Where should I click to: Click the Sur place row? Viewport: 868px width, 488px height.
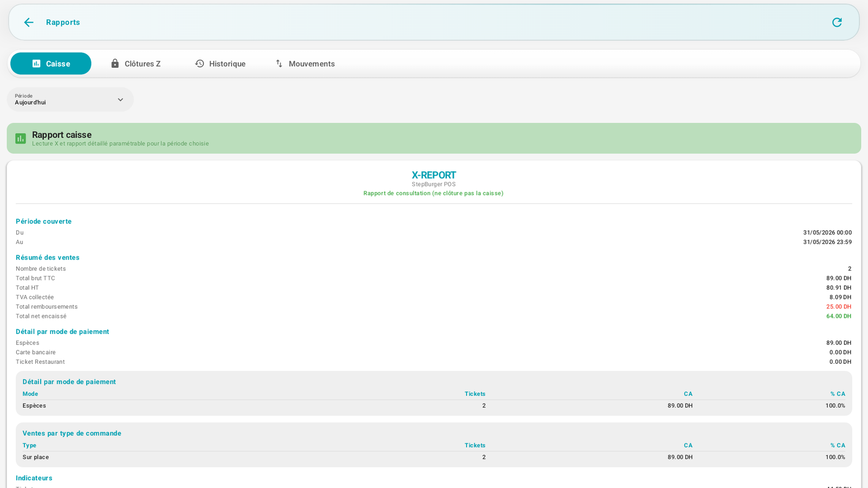pyautogui.click(x=434, y=457)
